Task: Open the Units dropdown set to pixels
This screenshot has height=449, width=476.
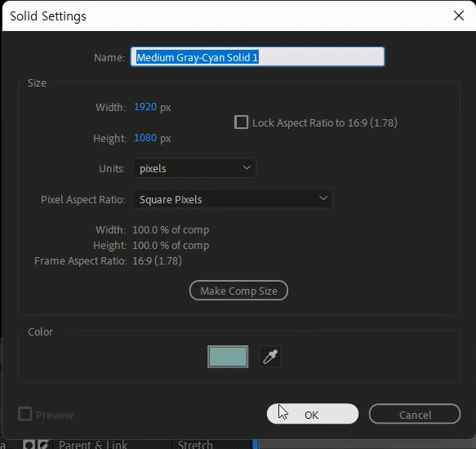Action: (194, 168)
